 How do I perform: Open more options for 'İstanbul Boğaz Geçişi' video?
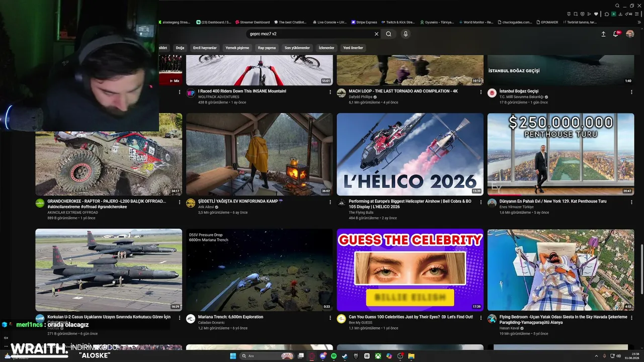(631, 93)
